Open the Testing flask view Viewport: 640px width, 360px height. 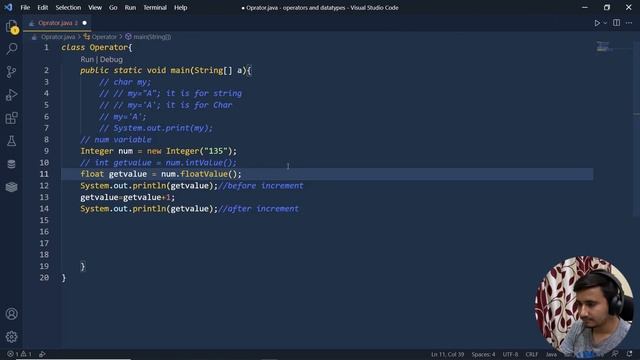click(11, 141)
